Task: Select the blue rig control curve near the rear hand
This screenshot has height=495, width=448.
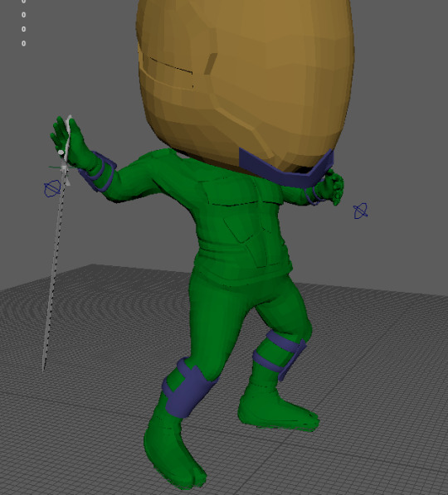Action: (361, 211)
